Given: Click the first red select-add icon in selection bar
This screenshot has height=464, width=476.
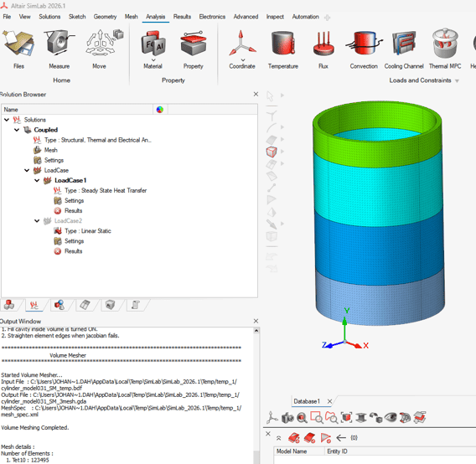Looking at the screenshot, I should coord(294,437).
